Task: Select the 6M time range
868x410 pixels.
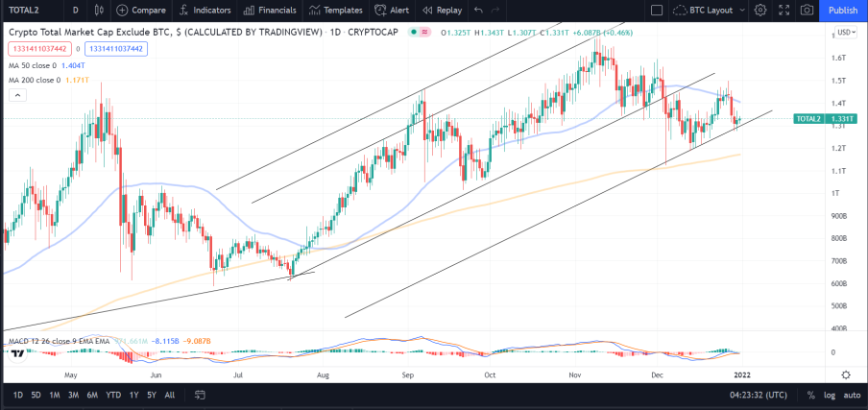Action: 92,395
